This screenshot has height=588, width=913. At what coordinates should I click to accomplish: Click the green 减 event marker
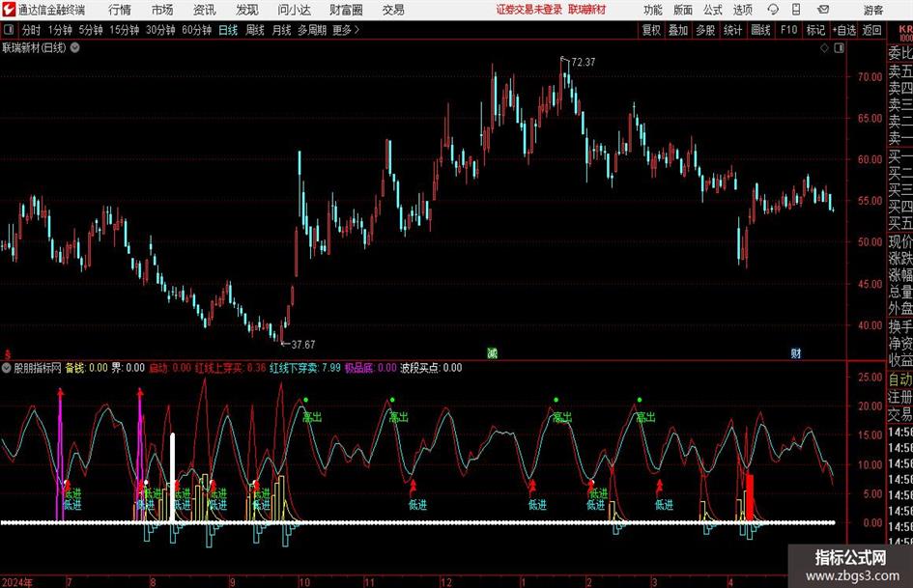point(492,352)
